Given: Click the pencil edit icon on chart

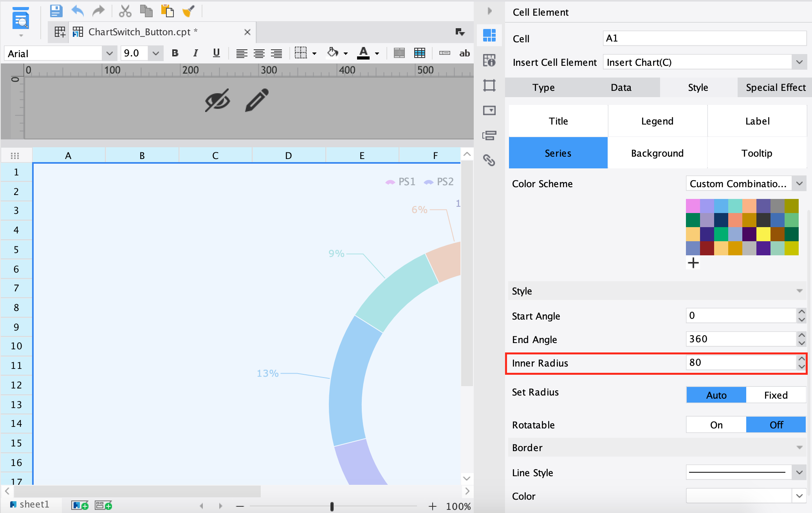Looking at the screenshot, I should (x=257, y=100).
